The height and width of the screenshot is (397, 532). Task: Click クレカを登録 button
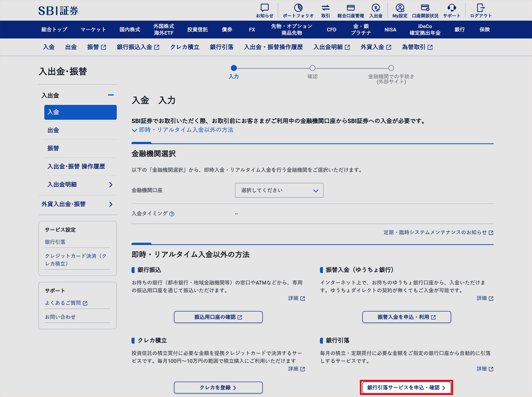click(218, 387)
